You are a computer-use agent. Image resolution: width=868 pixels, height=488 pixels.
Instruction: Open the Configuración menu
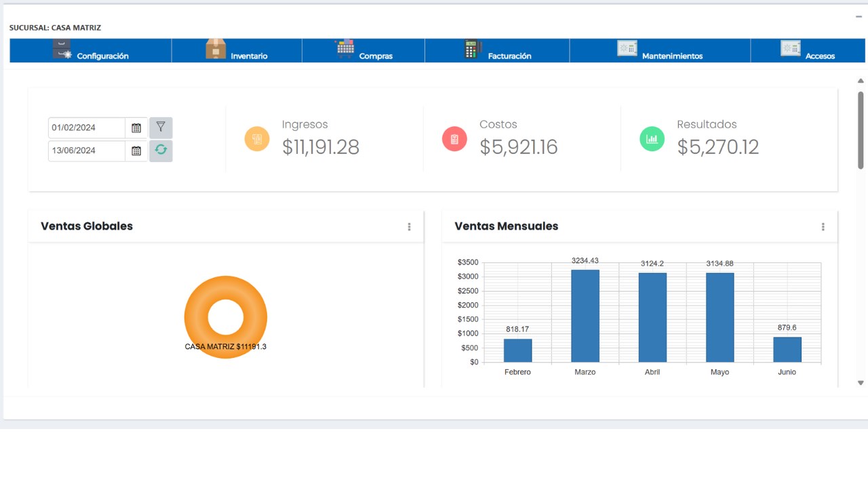tap(91, 51)
